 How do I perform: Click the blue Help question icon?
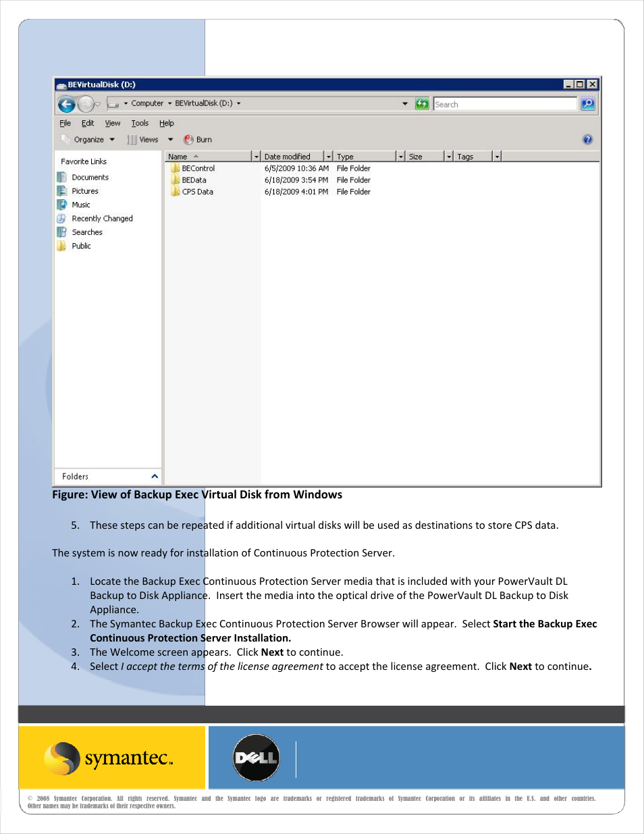click(588, 139)
